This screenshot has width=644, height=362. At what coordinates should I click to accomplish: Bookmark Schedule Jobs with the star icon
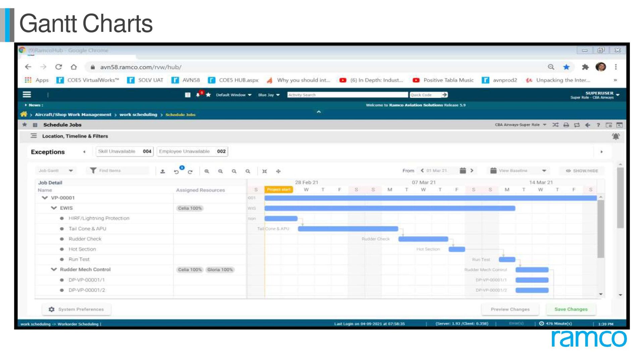[24, 125]
